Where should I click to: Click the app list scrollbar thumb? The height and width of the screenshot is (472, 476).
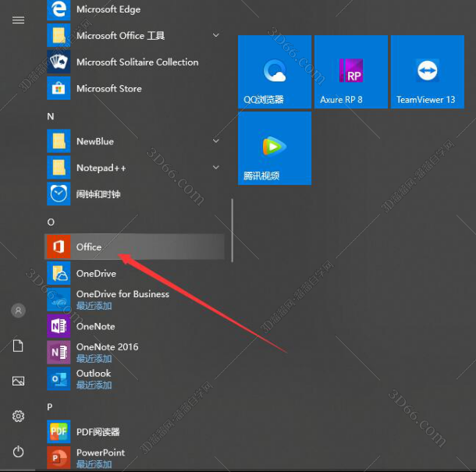pyautogui.click(x=233, y=230)
